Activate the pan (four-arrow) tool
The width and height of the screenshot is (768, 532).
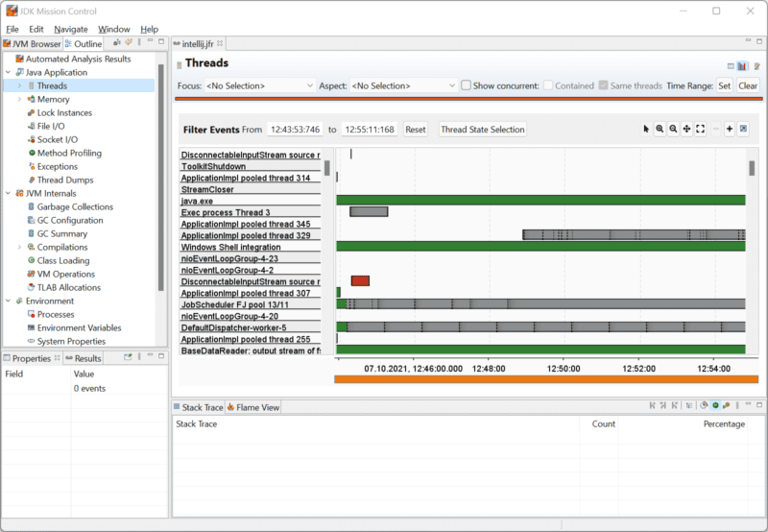pos(686,129)
